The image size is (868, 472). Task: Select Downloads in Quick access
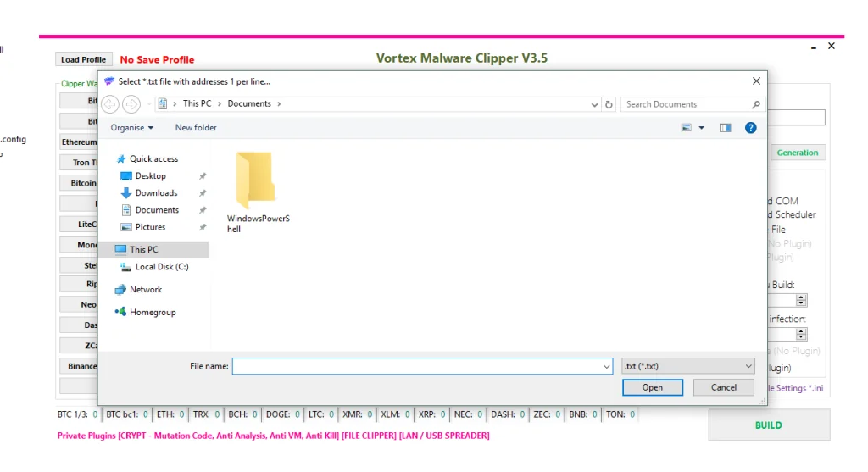coord(156,193)
